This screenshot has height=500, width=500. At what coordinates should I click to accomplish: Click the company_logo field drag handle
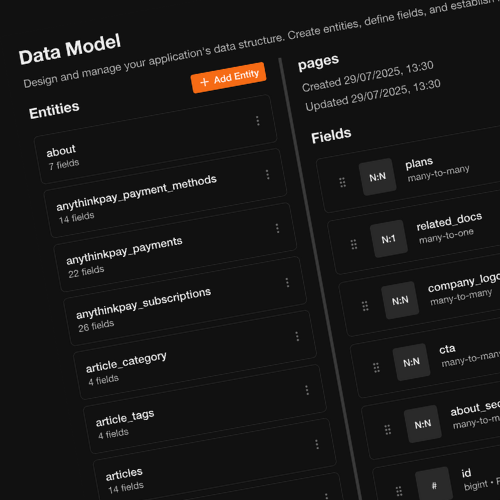tap(365, 306)
